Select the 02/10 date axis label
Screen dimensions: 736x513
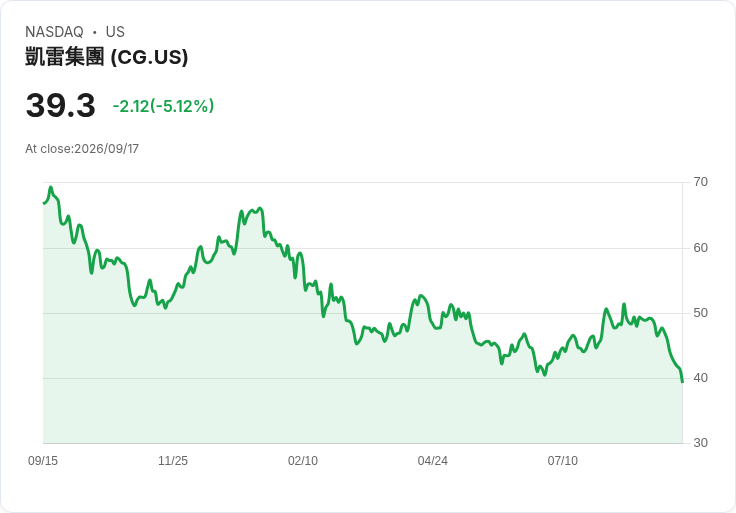pyautogui.click(x=303, y=461)
